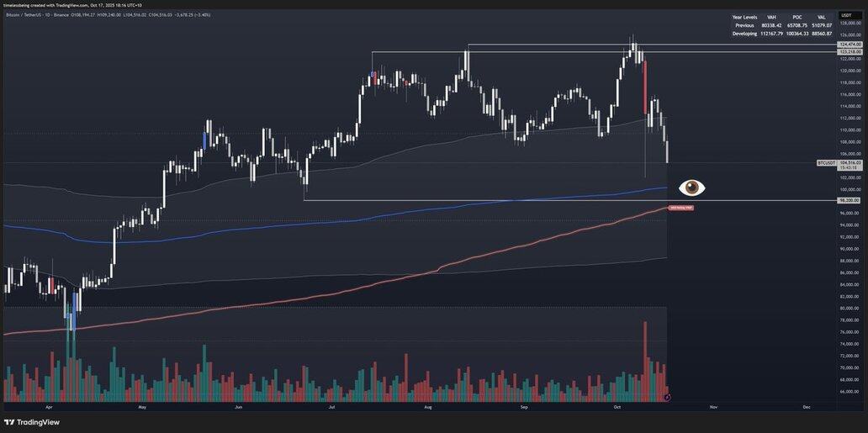Click the large red candle in October
The height and width of the screenshot is (433, 868).
pos(645,87)
